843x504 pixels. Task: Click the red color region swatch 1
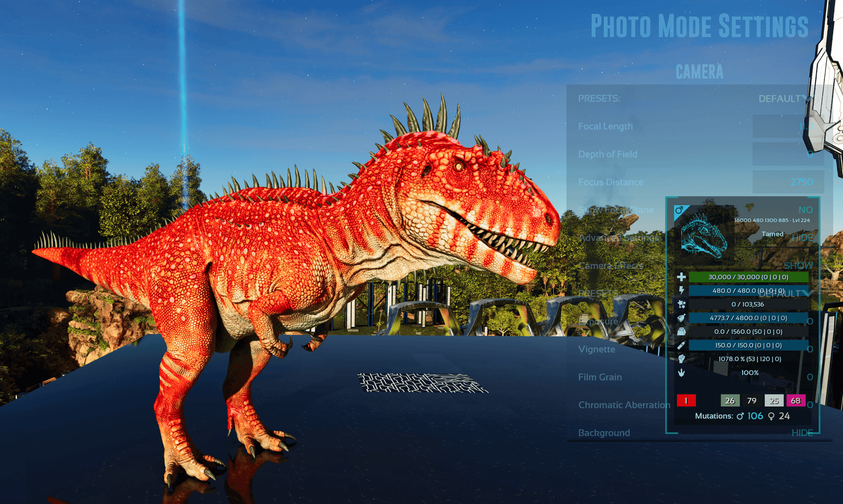coord(686,401)
